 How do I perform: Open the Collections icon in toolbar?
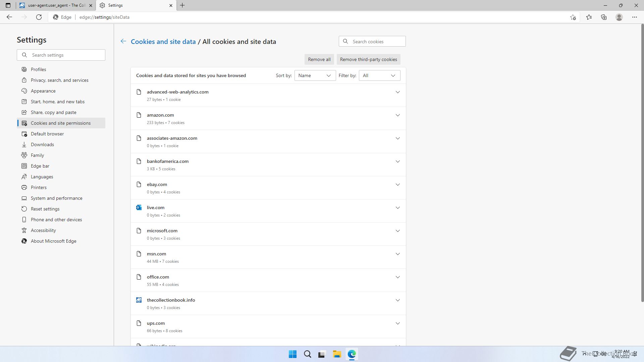click(x=604, y=17)
